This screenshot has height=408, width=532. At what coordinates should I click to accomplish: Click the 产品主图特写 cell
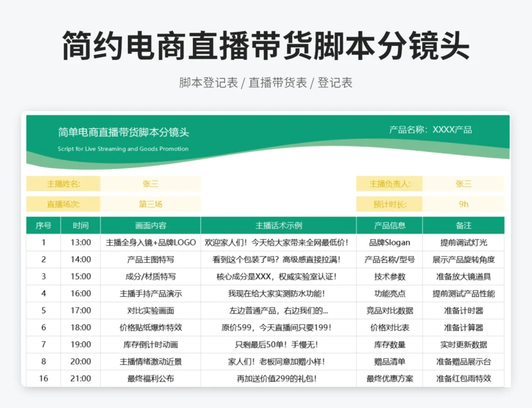click(x=151, y=260)
